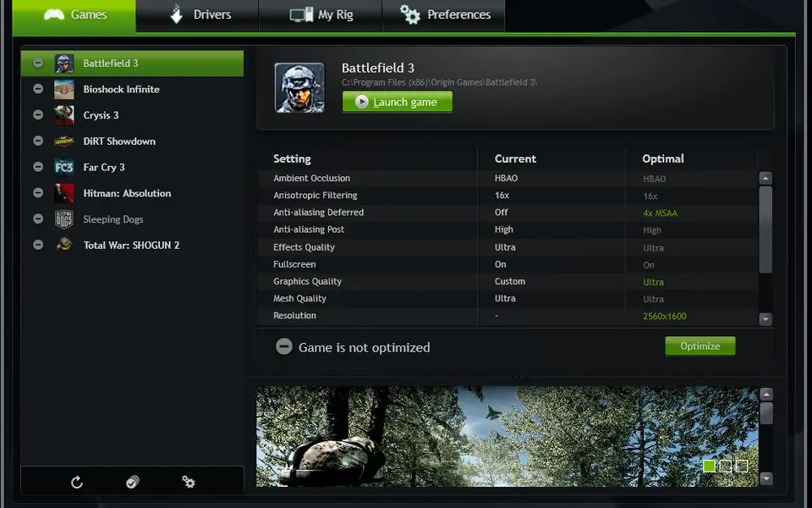Click the large Battlefield 3 cover thumbnail
This screenshot has height=508, width=812.
pyautogui.click(x=299, y=87)
